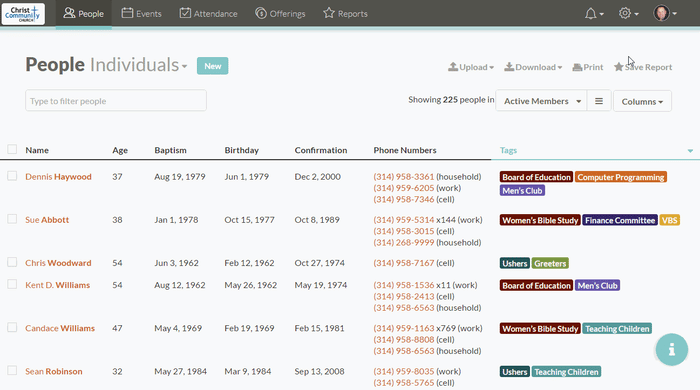This screenshot has height=390, width=700.
Task: Expand the Active Members dropdown
Action: [541, 101]
